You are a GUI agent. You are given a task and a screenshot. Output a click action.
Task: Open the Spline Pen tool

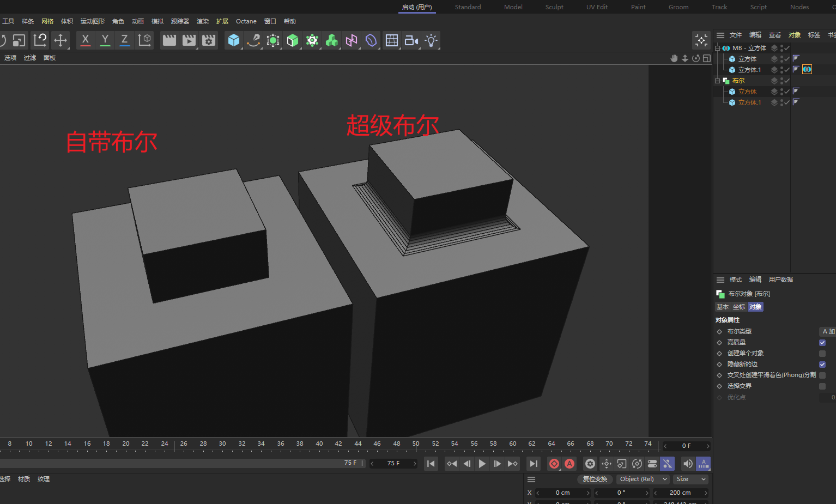(x=253, y=40)
